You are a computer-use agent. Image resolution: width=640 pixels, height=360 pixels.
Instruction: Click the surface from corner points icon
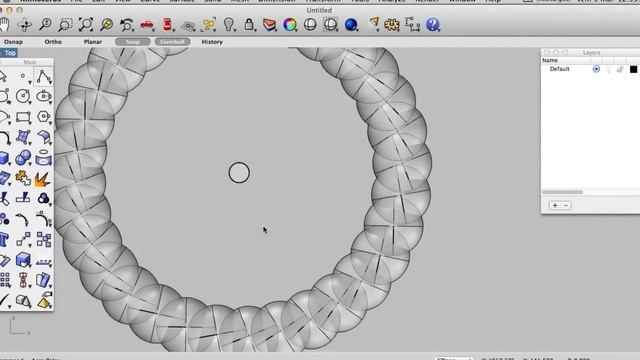click(23, 137)
